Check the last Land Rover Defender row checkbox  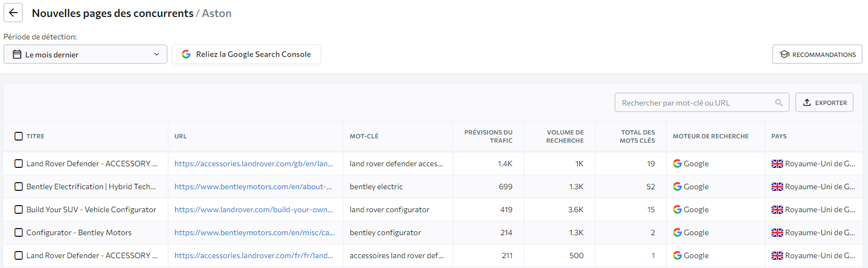19,255
